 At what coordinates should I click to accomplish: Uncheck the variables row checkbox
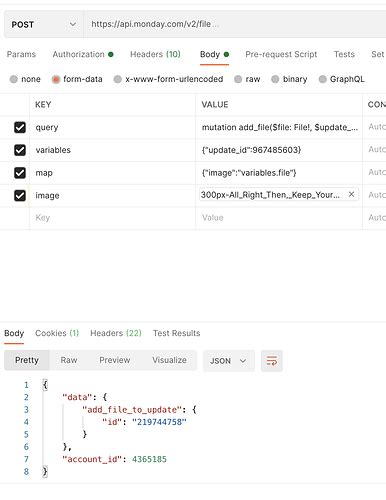[20, 150]
